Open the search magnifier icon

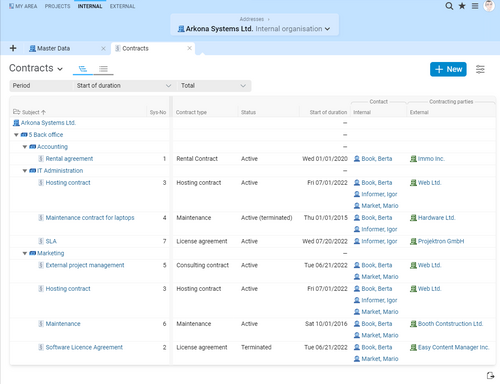tap(449, 6)
